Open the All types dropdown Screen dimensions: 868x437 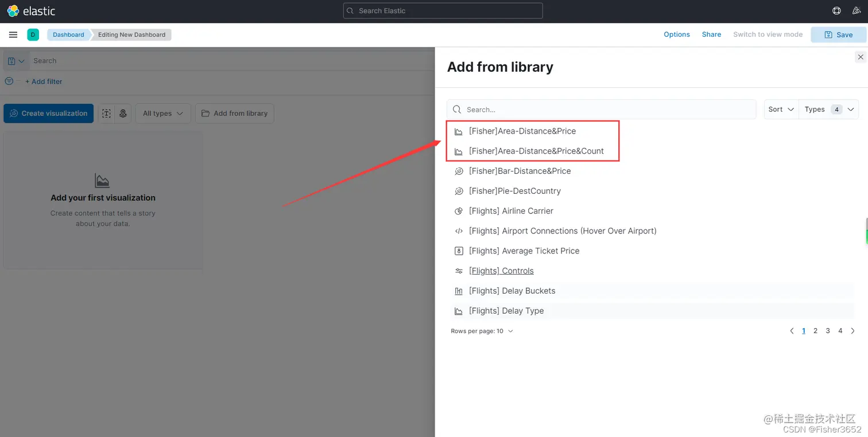(163, 114)
